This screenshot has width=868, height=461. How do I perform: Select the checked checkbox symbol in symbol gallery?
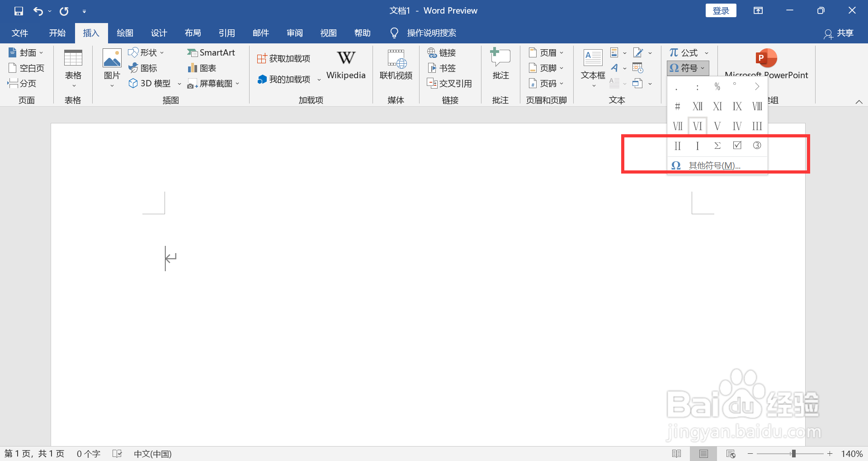pyautogui.click(x=737, y=146)
